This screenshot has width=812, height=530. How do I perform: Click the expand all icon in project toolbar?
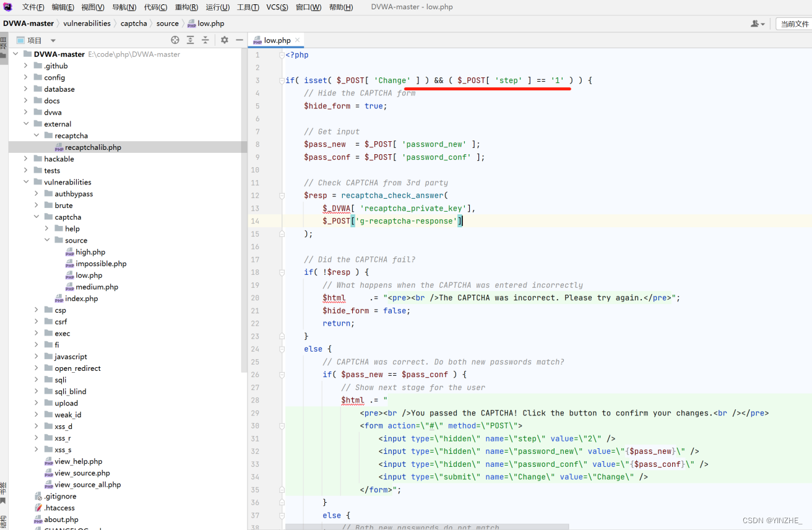[191, 40]
